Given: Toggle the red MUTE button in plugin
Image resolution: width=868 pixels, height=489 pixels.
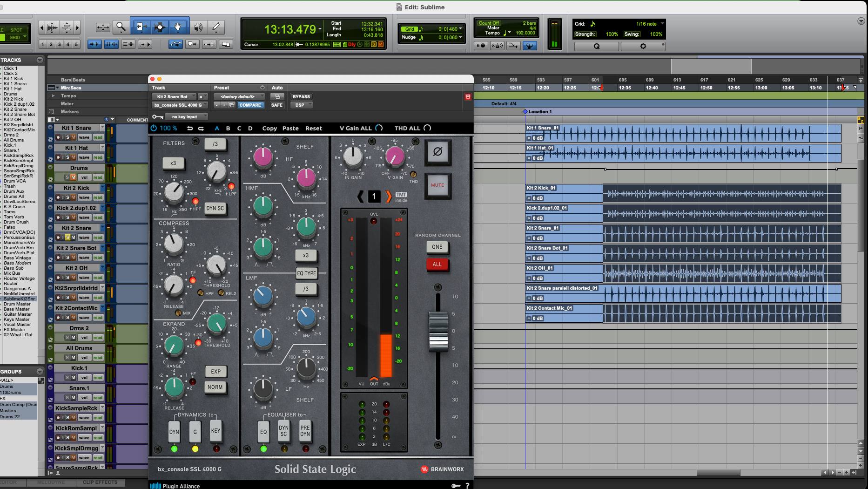Looking at the screenshot, I should [437, 185].
